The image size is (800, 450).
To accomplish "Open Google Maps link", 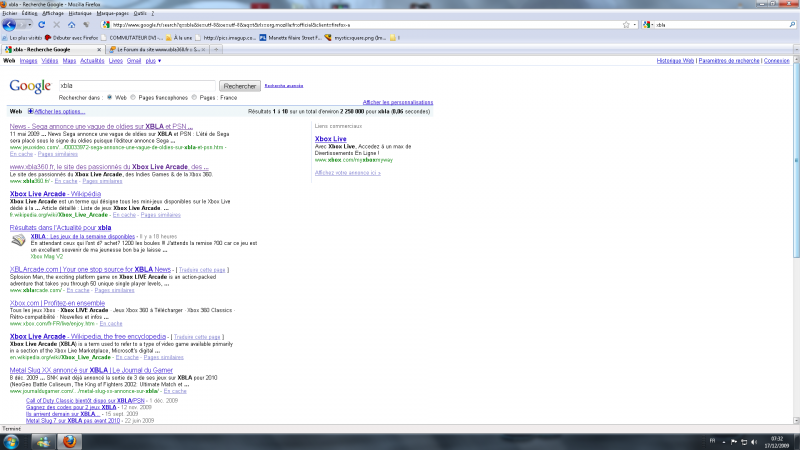I will pyautogui.click(x=69, y=61).
